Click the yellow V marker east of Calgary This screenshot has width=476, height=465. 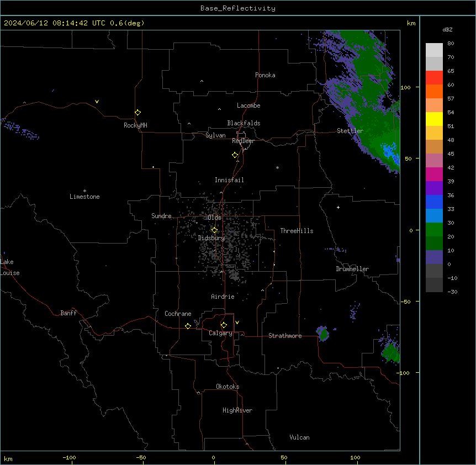(x=237, y=323)
